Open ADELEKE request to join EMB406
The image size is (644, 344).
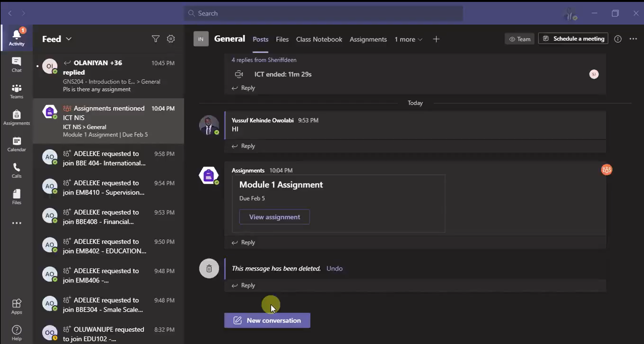108,275
